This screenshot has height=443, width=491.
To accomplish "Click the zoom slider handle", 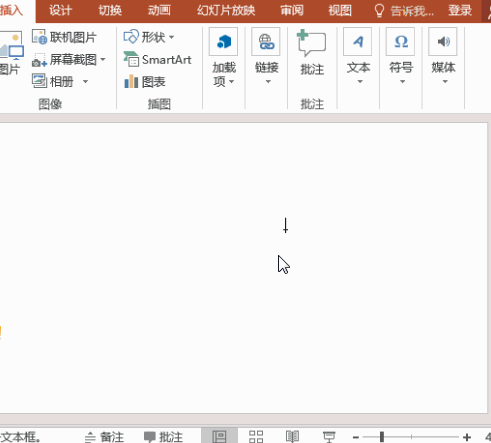I will click(382, 437).
